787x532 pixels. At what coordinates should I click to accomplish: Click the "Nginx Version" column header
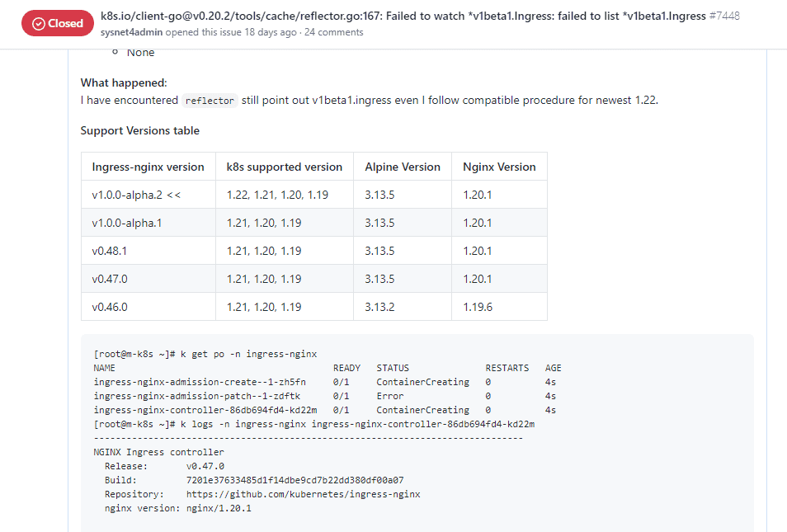[x=499, y=167]
